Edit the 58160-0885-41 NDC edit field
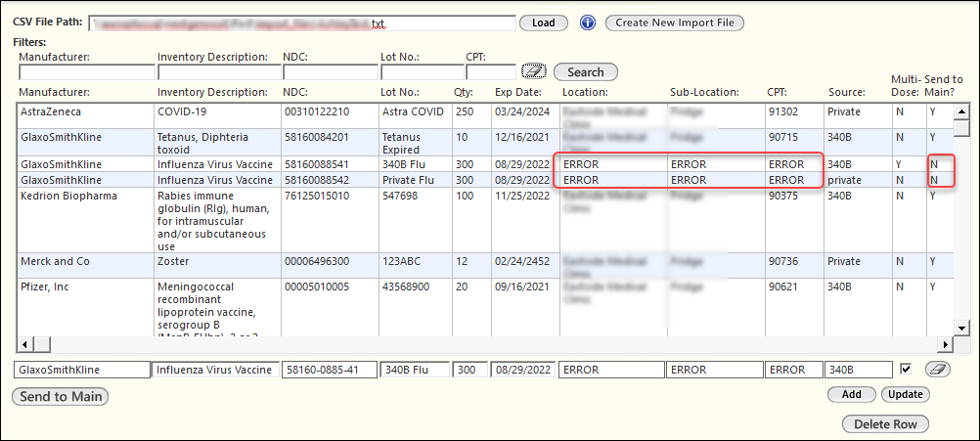The width and height of the screenshot is (980, 441). [x=330, y=370]
